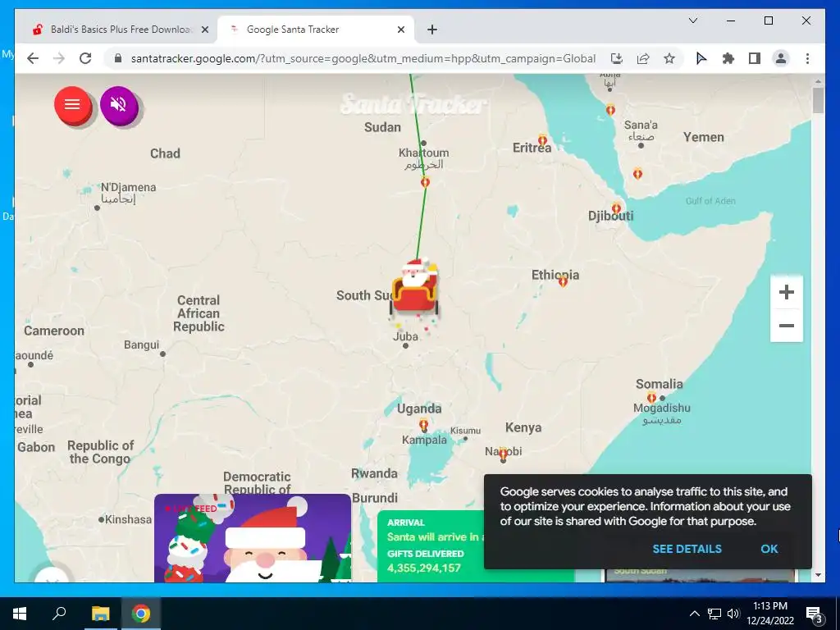Image resolution: width=840 pixels, height=630 pixels.
Task: Click the gift pin at Kampala
Action: [424, 426]
